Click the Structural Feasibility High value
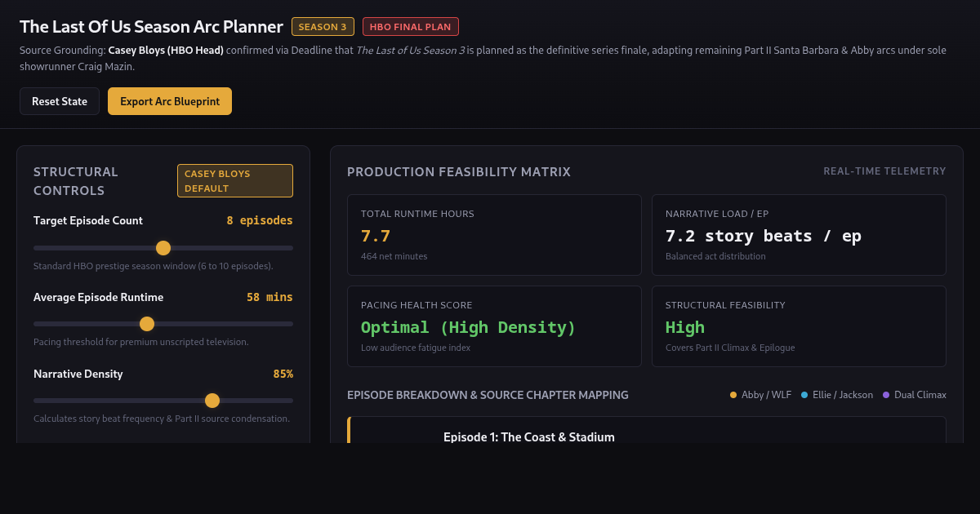The image size is (980, 514). click(x=685, y=327)
